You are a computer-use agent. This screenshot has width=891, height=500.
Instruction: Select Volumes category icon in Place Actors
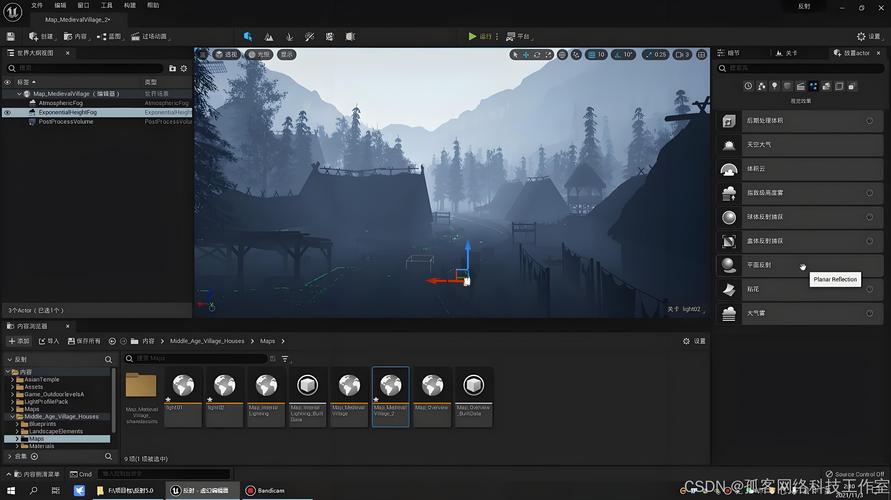839,86
